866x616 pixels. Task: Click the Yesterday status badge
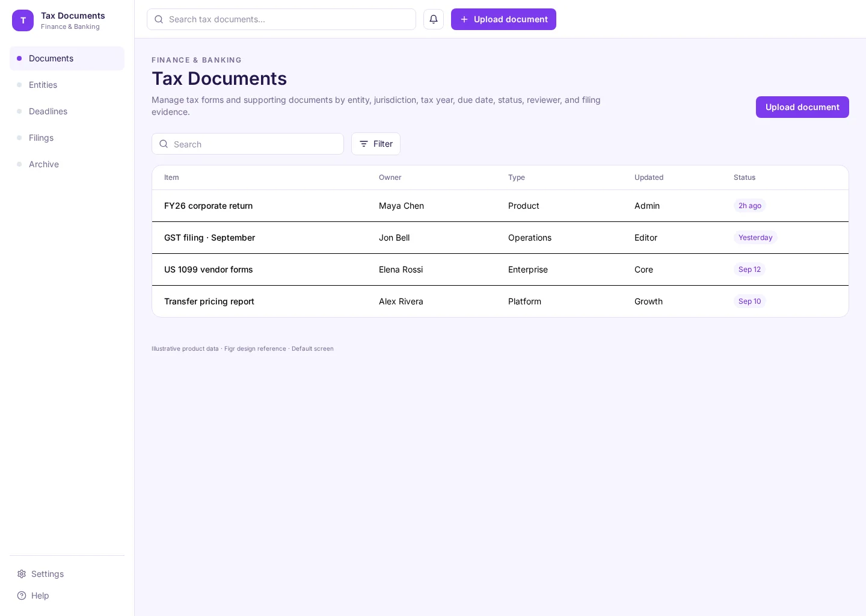click(x=755, y=238)
